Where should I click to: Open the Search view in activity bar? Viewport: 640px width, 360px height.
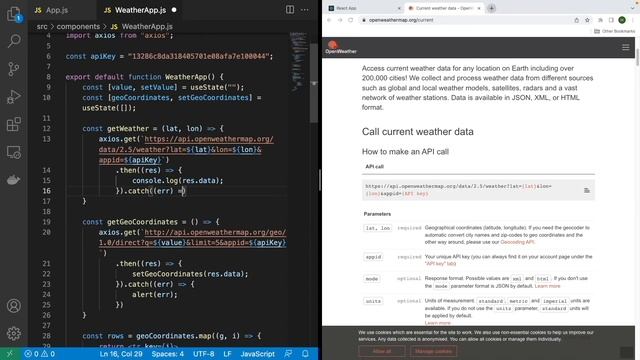click(14, 41)
